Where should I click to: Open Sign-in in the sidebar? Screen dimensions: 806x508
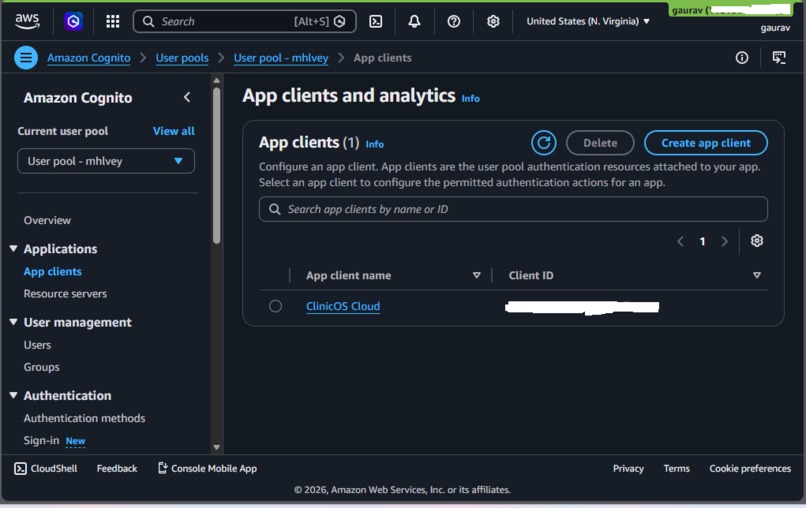coord(41,440)
